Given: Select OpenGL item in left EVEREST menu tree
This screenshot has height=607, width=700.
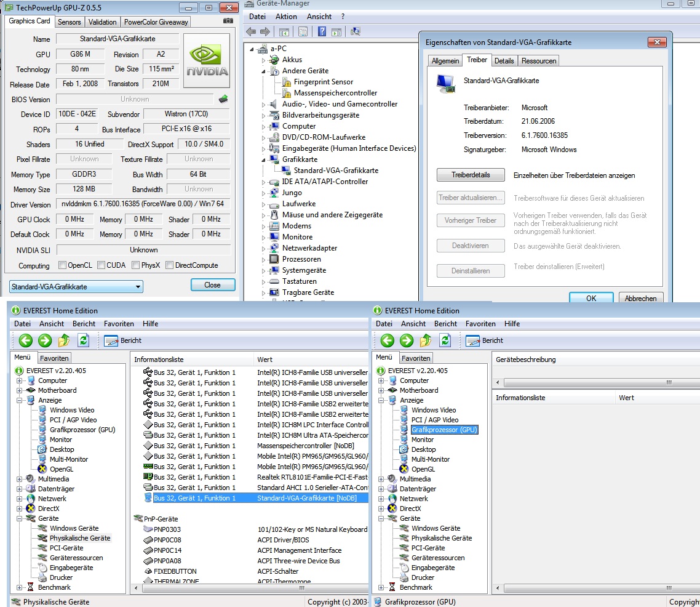Looking at the screenshot, I should pos(61,469).
